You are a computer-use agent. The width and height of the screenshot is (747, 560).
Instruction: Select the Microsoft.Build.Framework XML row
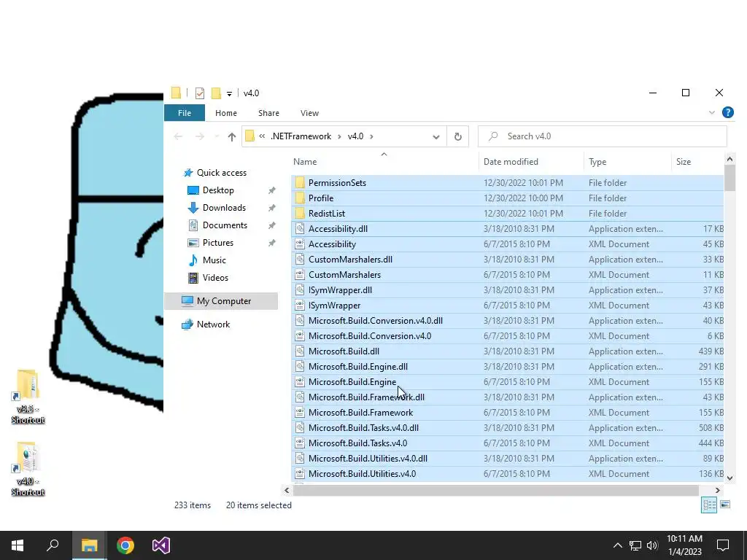(x=508, y=413)
